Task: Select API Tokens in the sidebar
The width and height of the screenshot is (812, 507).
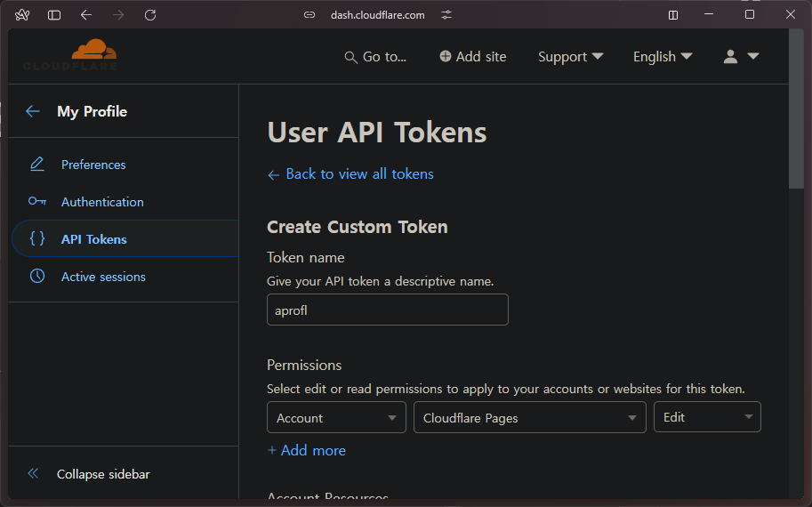Action: pyautogui.click(x=93, y=239)
